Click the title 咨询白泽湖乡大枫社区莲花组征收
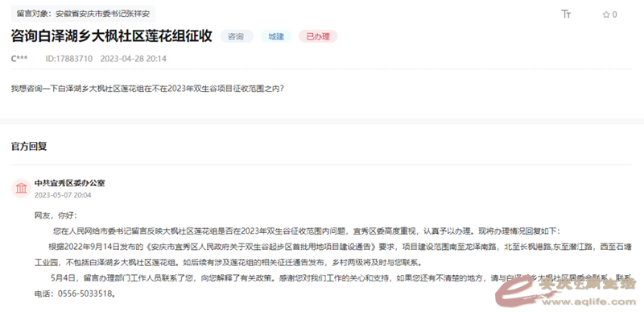 pos(111,36)
